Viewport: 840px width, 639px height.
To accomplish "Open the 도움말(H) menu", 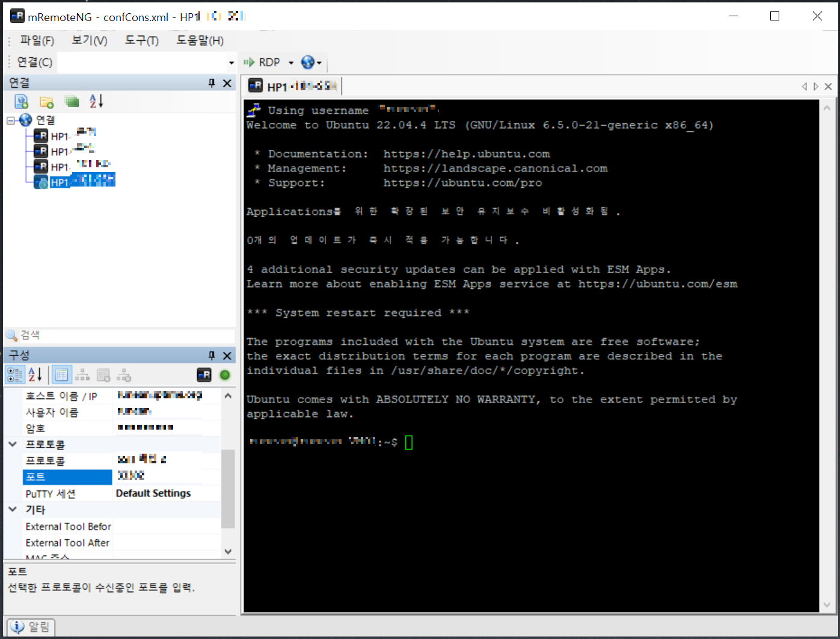I will point(200,40).
